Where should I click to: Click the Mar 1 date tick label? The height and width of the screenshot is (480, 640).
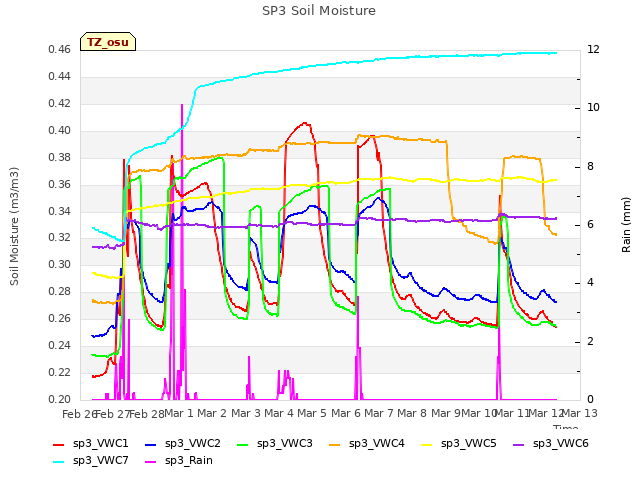(179, 413)
